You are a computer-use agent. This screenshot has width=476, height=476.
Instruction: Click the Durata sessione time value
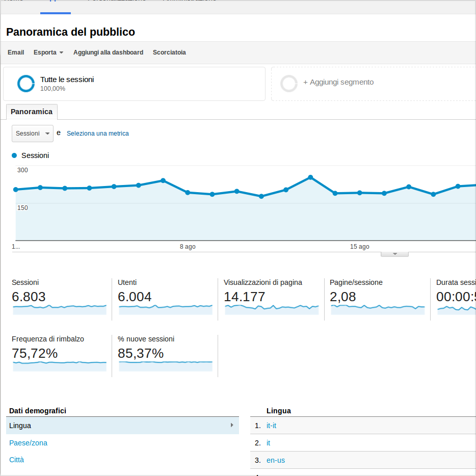click(456, 297)
